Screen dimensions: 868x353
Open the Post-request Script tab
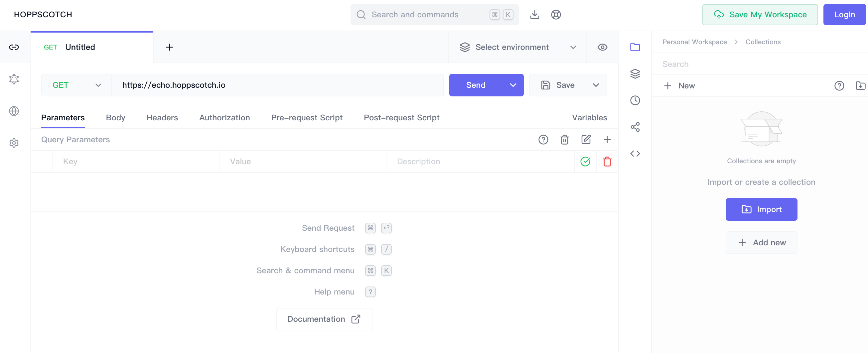tap(401, 118)
